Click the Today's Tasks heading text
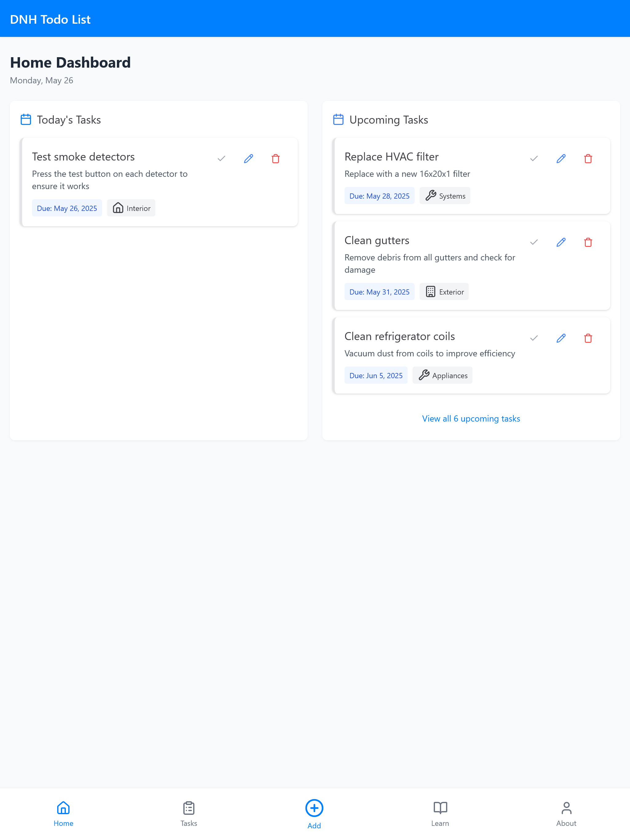The height and width of the screenshot is (840, 630). pyautogui.click(x=69, y=120)
